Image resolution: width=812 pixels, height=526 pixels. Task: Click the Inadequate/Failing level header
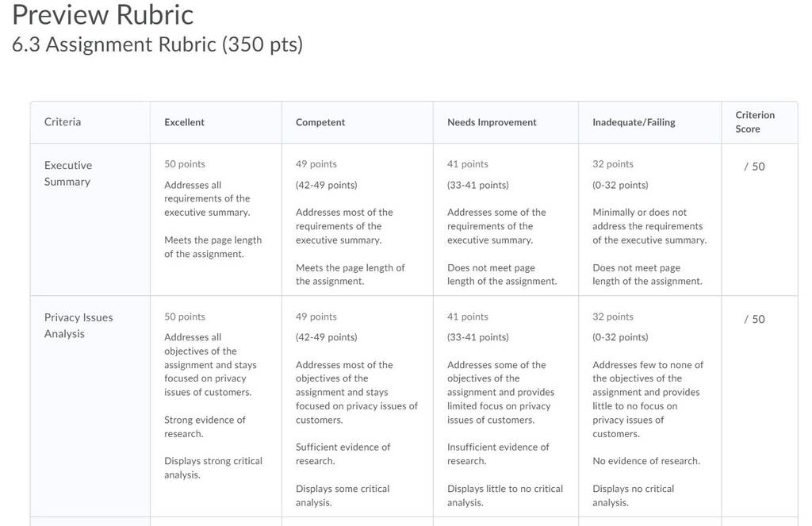coord(634,122)
